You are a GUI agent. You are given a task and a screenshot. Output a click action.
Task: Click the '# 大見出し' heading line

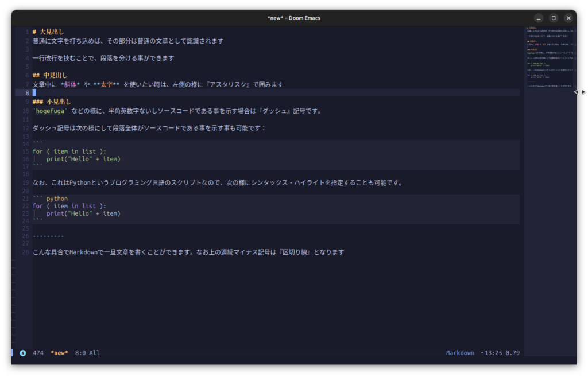click(x=48, y=32)
